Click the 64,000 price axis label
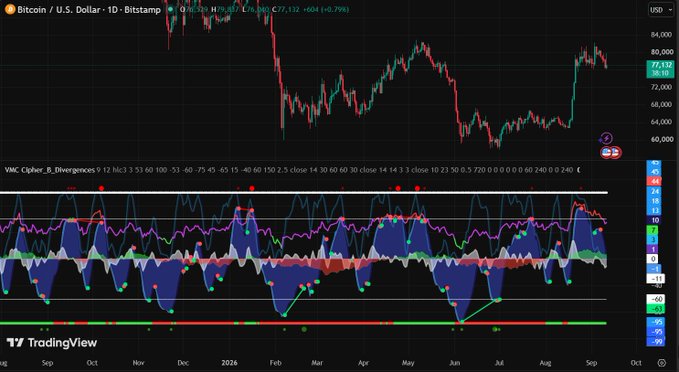 pyautogui.click(x=661, y=122)
